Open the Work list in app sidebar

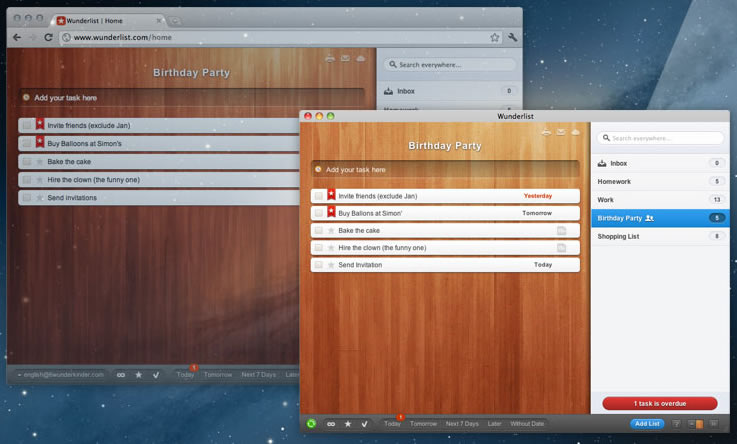click(x=660, y=200)
